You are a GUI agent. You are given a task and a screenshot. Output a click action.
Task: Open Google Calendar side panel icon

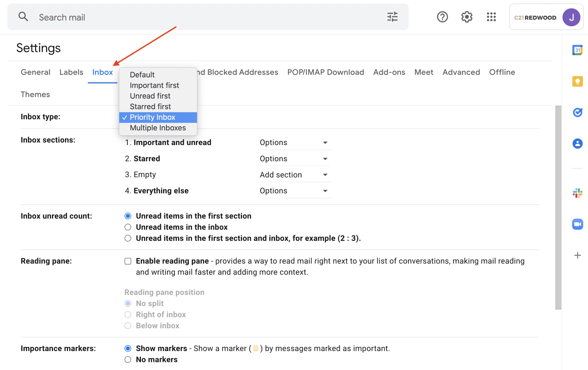(577, 50)
